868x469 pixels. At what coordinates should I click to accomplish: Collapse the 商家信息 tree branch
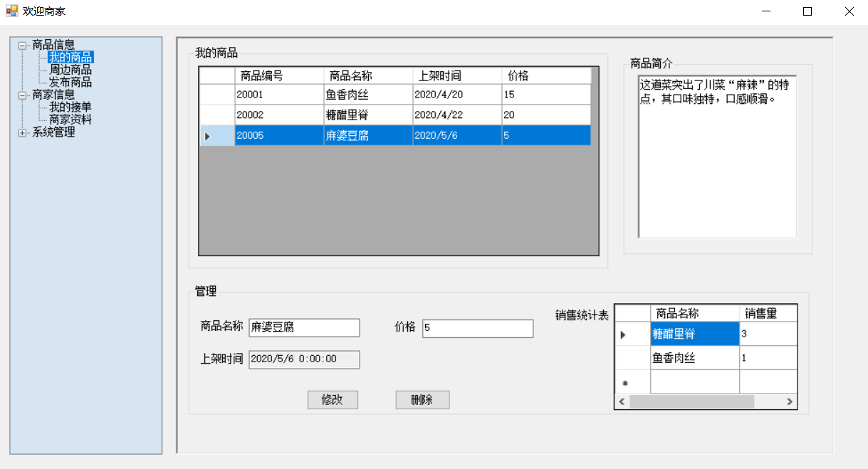coord(22,94)
